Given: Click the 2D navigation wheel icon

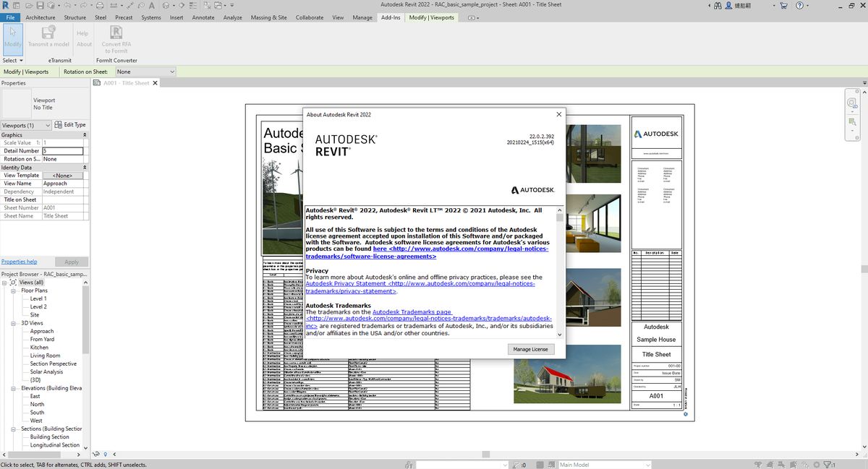Looking at the screenshot, I should click(x=853, y=103).
